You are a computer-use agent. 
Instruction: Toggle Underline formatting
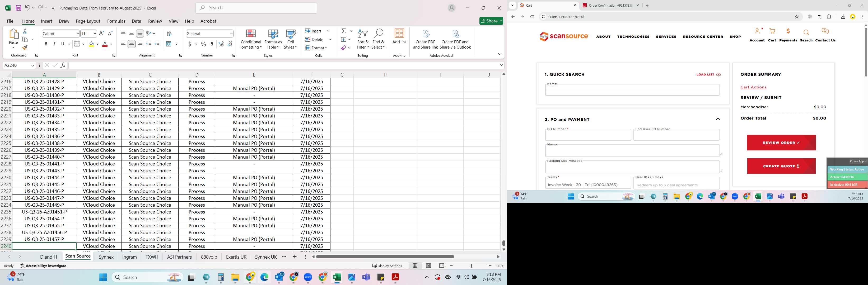click(x=63, y=44)
